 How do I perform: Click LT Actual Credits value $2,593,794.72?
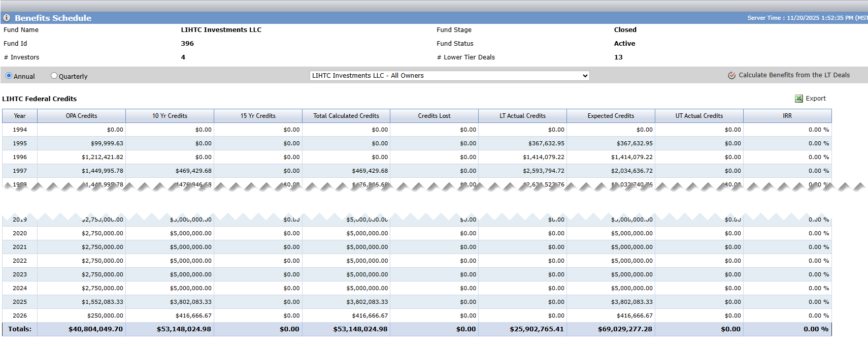[544, 171]
